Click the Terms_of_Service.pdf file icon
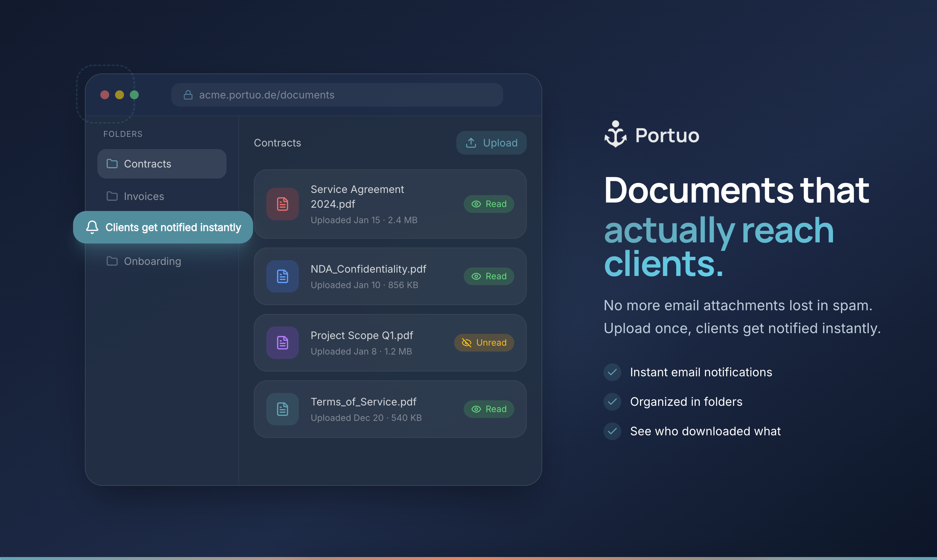Screen dimensions: 937x560 282,409
